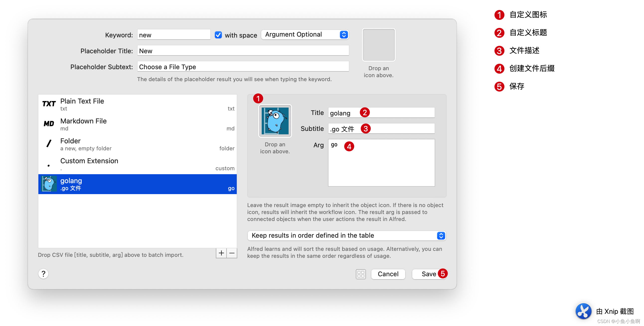Click into the Arg text area
The width and height of the screenshot is (644, 326).
point(381,165)
